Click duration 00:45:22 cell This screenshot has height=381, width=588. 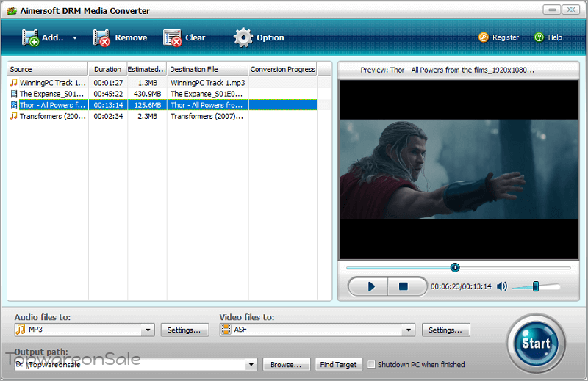coord(108,94)
